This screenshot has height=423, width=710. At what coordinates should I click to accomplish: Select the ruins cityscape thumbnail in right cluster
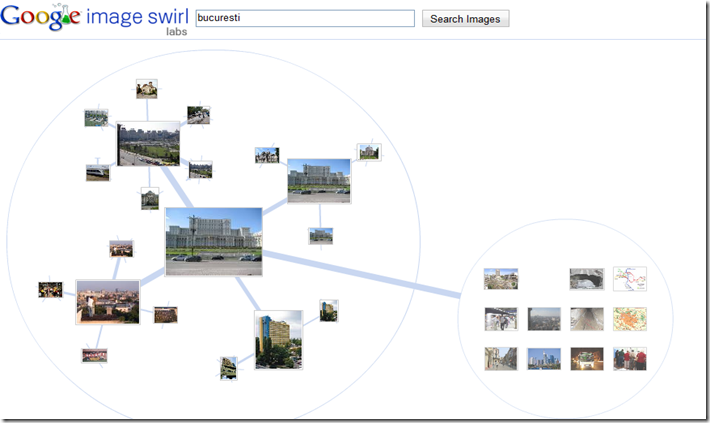(501, 279)
